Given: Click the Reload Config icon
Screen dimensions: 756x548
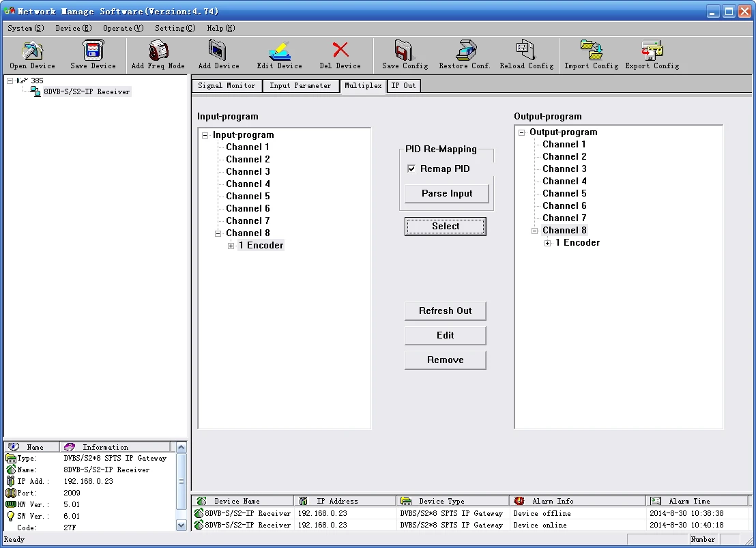Looking at the screenshot, I should coord(525,51).
